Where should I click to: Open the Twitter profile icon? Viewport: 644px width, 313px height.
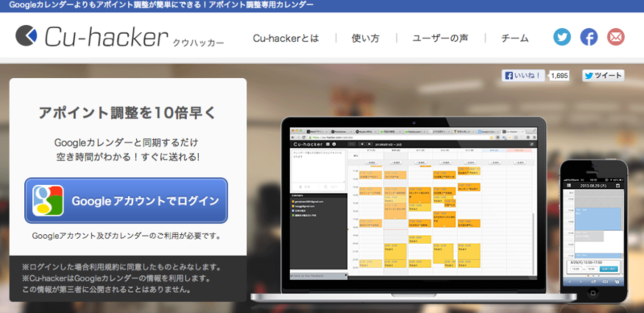point(562,37)
